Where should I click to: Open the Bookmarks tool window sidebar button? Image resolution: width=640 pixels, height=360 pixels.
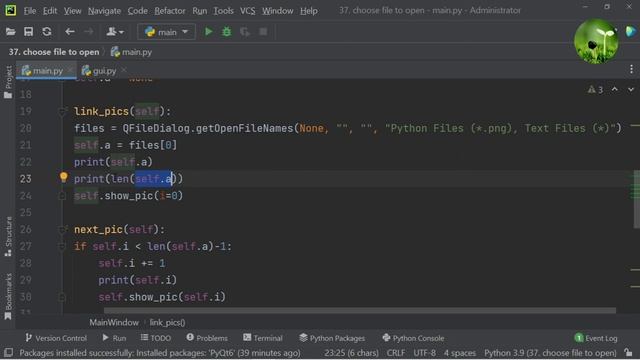[x=8, y=296]
